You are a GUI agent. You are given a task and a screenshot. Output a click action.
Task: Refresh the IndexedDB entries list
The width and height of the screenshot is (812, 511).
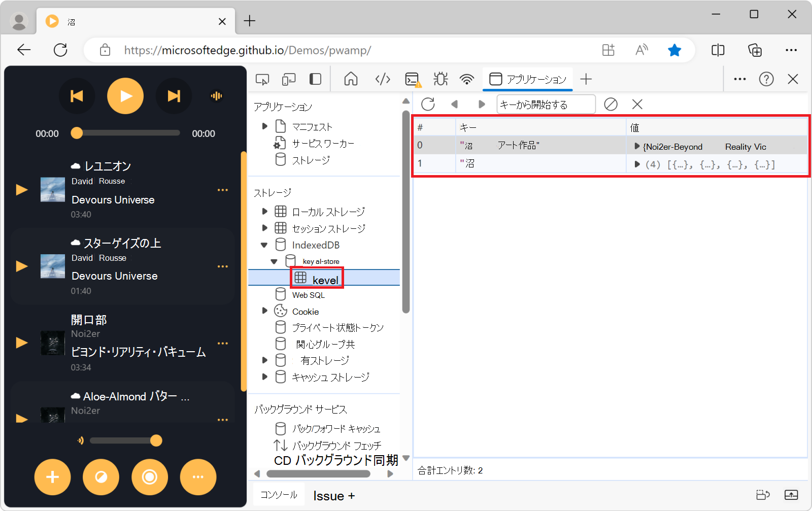pos(428,104)
